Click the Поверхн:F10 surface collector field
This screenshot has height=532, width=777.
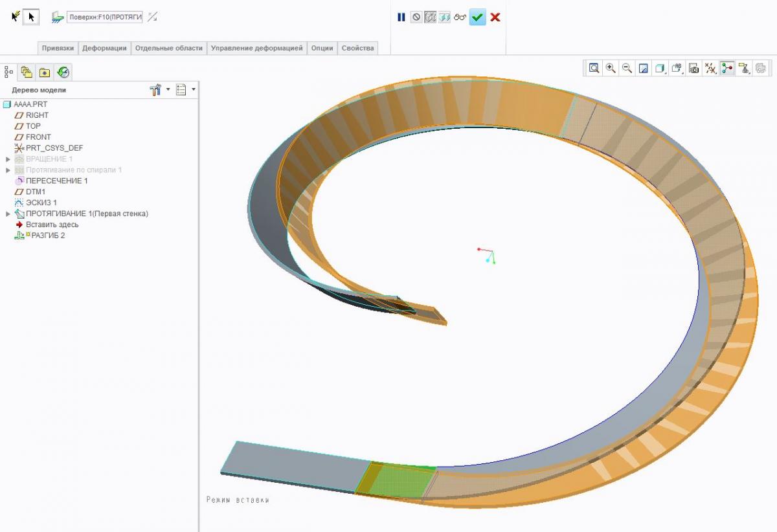pyautogui.click(x=105, y=17)
